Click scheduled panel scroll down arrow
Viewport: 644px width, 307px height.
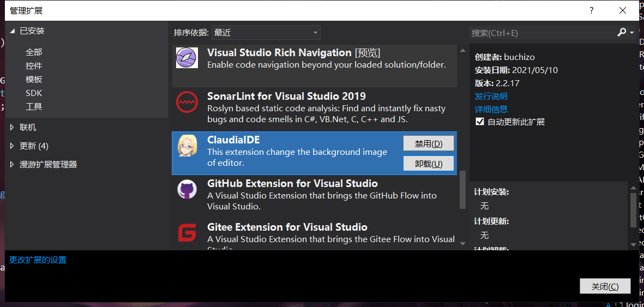(x=633, y=244)
